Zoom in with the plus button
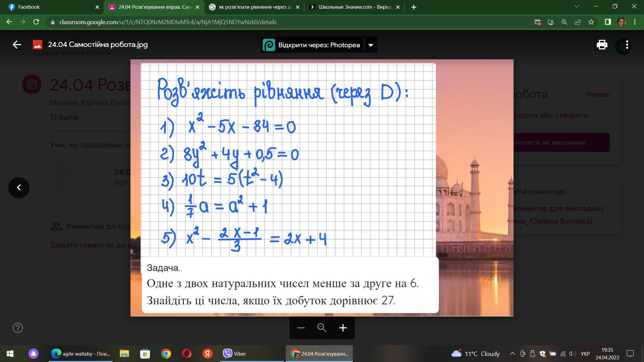Screen dimensions: 644x362 tap(342, 328)
